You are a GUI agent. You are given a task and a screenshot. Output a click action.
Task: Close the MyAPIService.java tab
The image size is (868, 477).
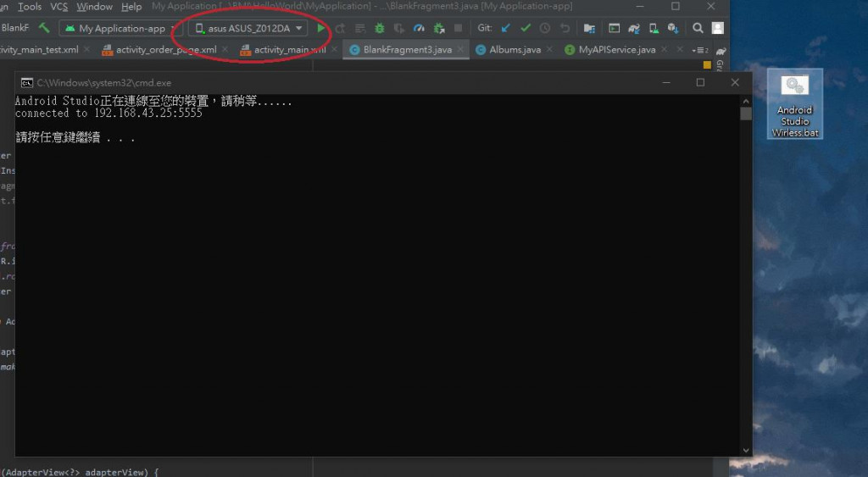coord(665,49)
